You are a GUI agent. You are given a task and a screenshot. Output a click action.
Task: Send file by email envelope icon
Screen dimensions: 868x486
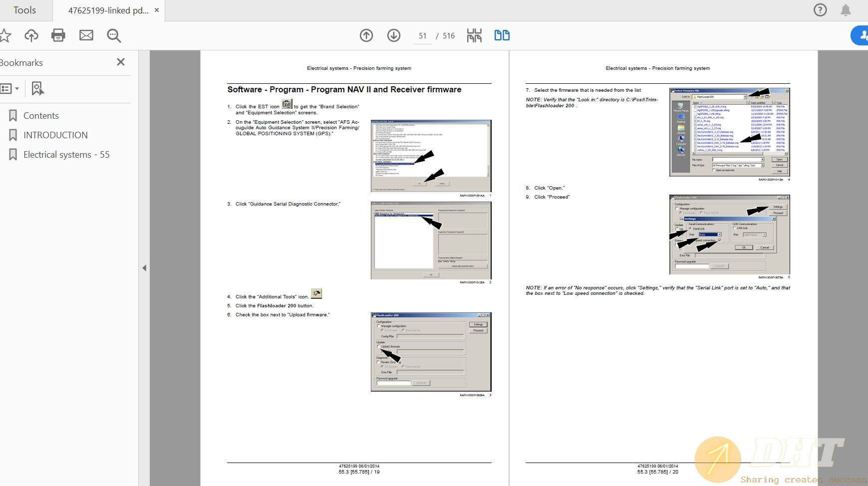86,35
